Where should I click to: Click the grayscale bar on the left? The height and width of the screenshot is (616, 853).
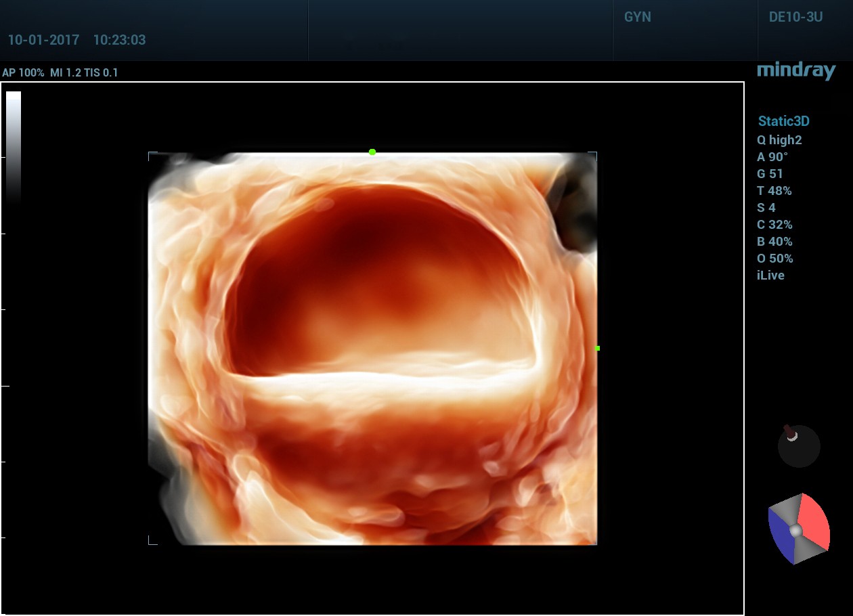[x=14, y=146]
